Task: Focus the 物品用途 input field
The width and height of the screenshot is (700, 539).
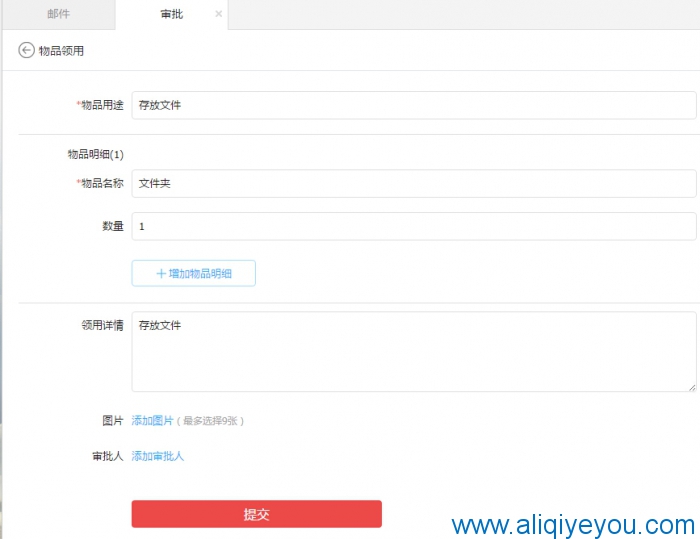Action: point(413,105)
